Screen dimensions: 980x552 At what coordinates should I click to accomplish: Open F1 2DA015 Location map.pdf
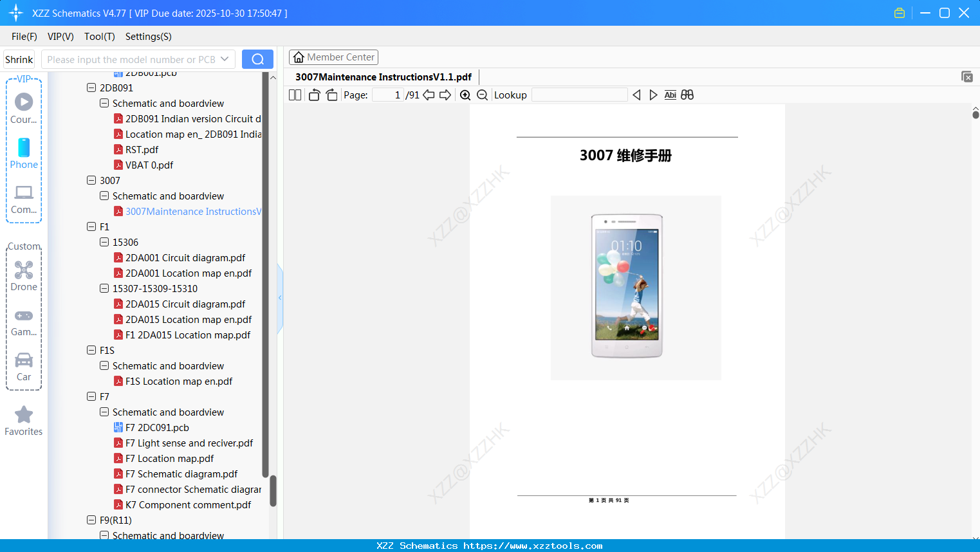pos(188,335)
